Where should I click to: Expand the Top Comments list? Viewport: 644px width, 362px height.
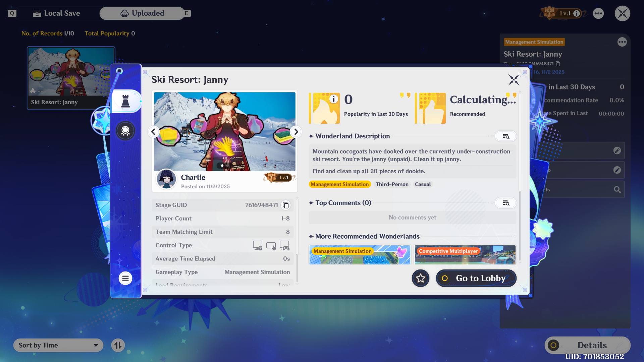506,203
